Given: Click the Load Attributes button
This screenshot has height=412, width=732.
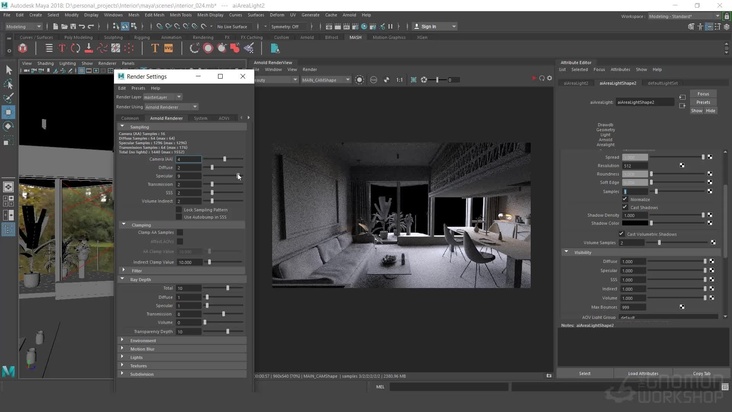Looking at the screenshot, I should click(x=643, y=373).
